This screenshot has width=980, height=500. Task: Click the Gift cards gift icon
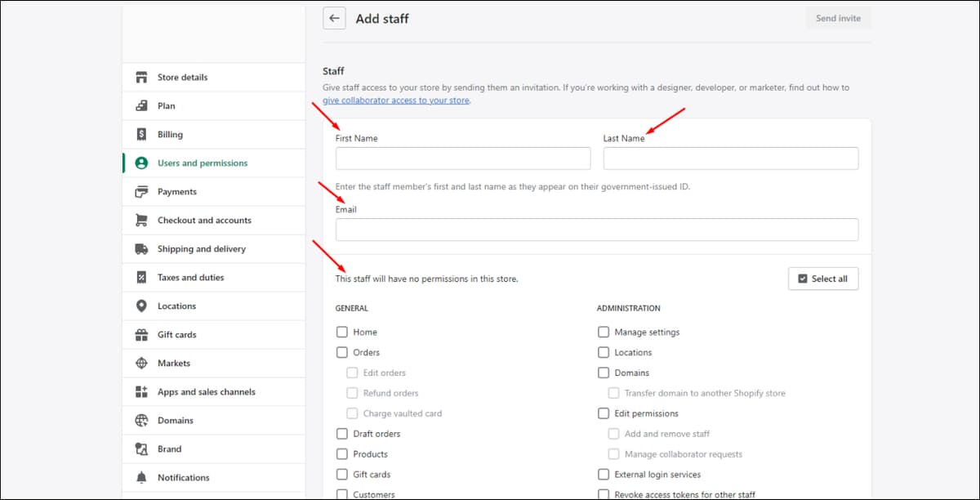point(141,335)
